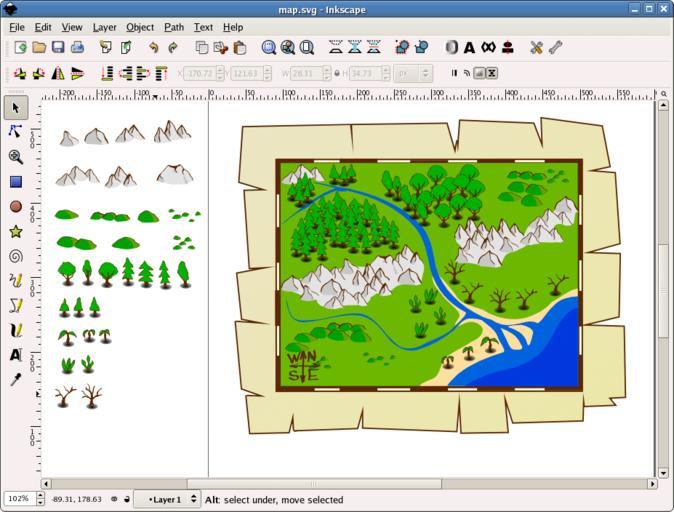Choose the Ellipse circle tool
The image size is (674, 512).
point(15,207)
